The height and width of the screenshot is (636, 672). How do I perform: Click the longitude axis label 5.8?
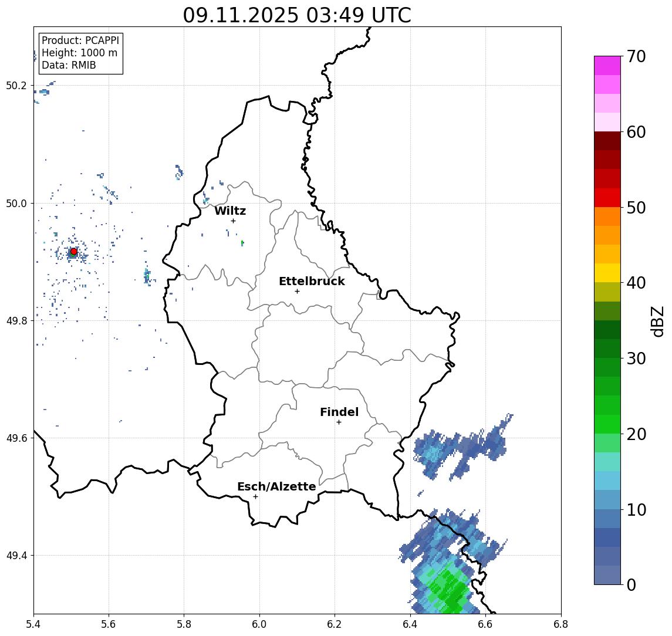184,624
